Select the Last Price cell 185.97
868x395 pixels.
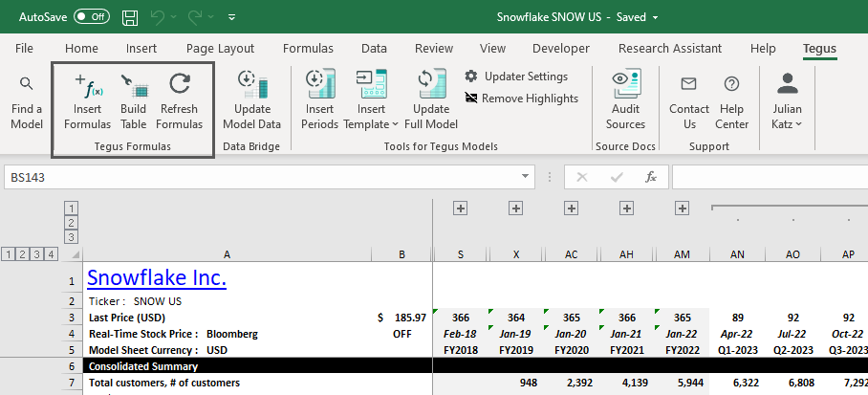[401, 318]
